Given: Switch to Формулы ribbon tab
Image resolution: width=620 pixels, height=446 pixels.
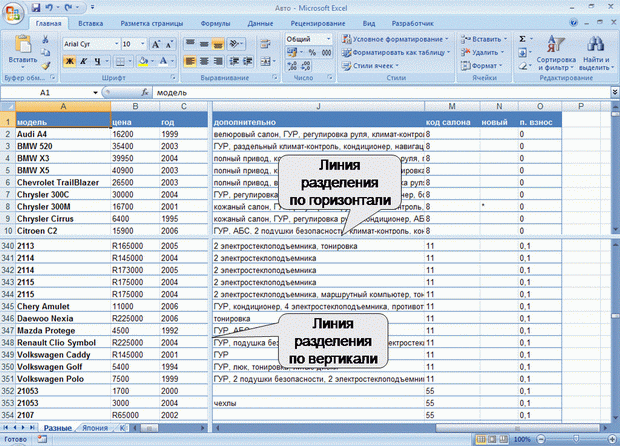Looking at the screenshot, I should click(215, 23).
